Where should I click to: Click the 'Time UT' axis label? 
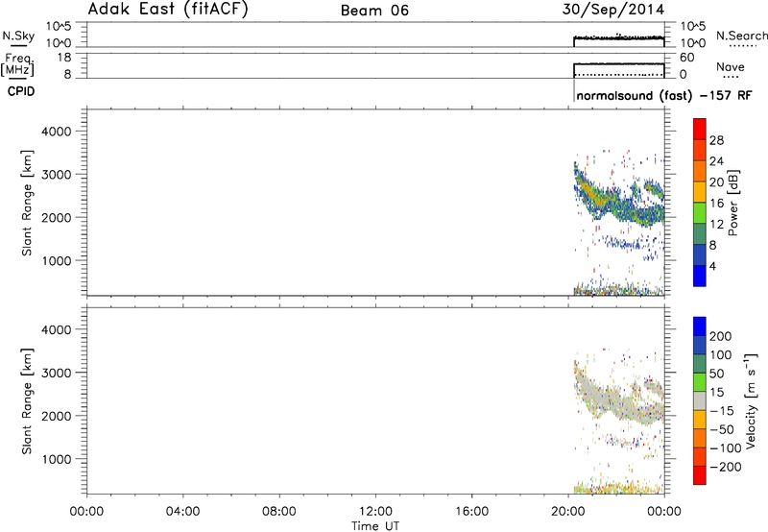click(x=375, y=525)
